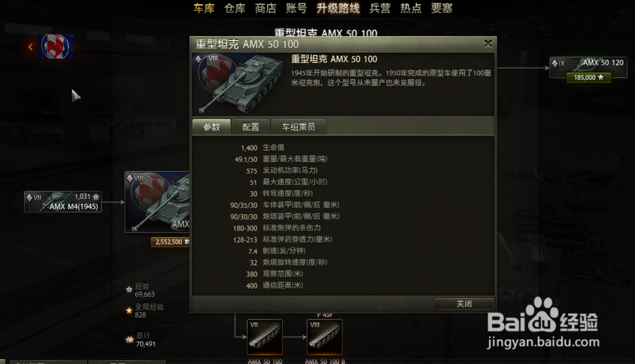Click the AMX 50 100 tank node behind dialog
The height and width of the screenshot is (364, 635).
[x=157, y=202]
